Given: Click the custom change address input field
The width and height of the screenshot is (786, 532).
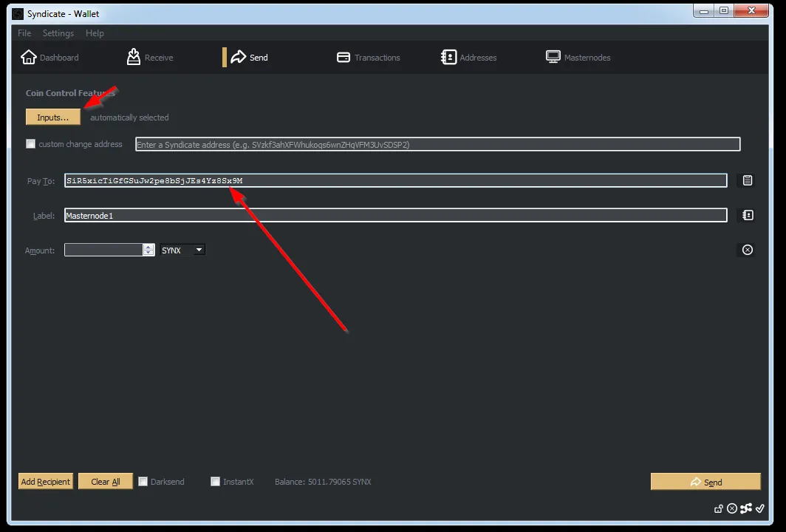Looking at the screenshot, I should pos(437,144).
